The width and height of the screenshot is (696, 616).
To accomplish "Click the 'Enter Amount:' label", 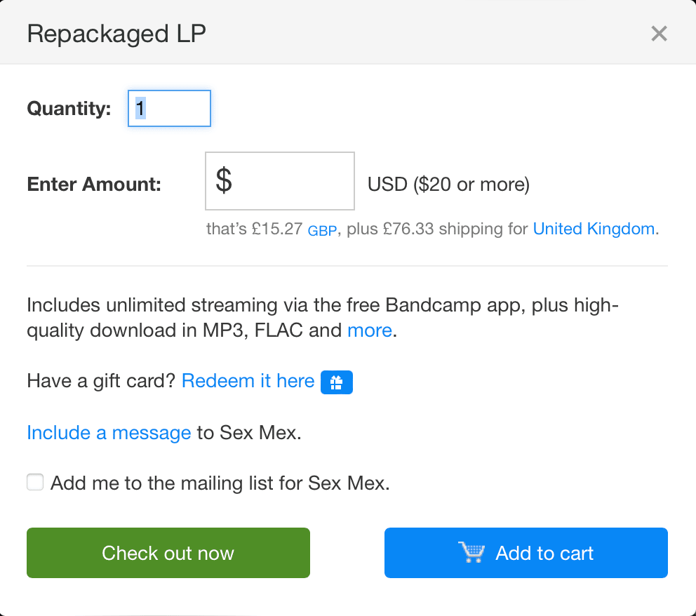I will pyautogui.click(x=94, y=185).
